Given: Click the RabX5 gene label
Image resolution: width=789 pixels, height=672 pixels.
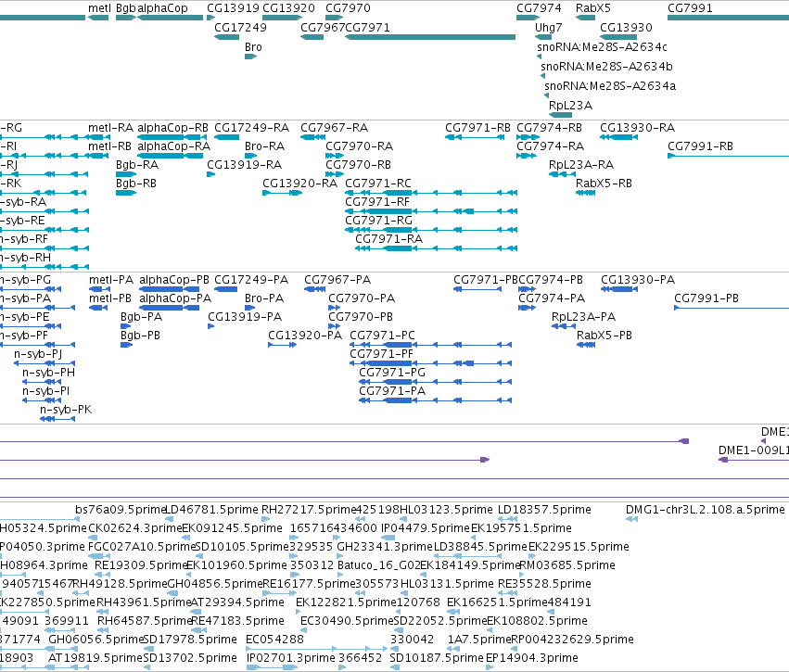Looking at the screenshot, I should click(592, 8).
